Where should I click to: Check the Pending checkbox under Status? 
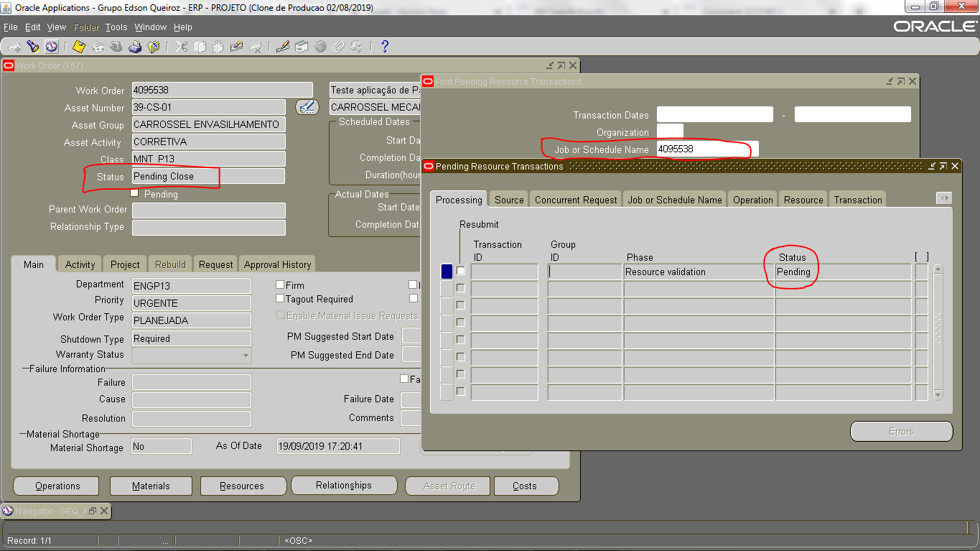tap(134, 194)
